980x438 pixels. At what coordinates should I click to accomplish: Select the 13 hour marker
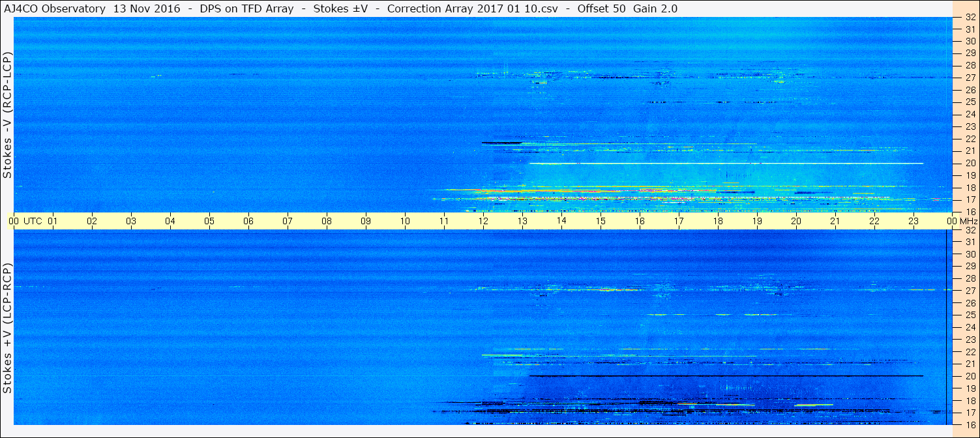tap(522, 222)
